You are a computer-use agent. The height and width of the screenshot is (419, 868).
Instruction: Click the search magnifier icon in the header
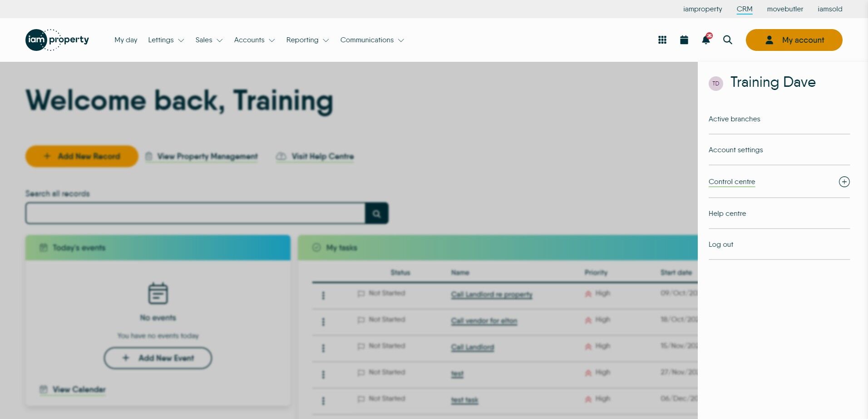(728, 40)
